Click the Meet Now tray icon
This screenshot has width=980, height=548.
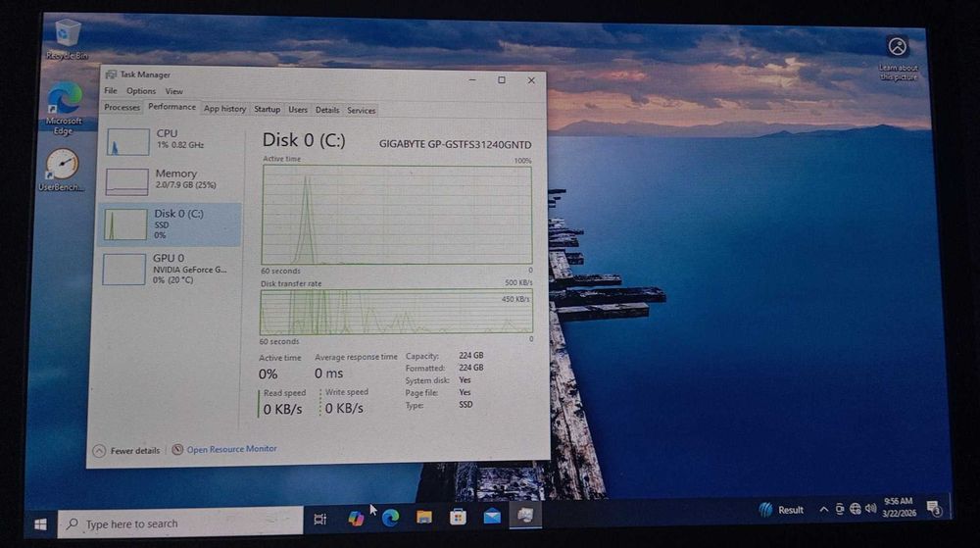coord(840,509)
